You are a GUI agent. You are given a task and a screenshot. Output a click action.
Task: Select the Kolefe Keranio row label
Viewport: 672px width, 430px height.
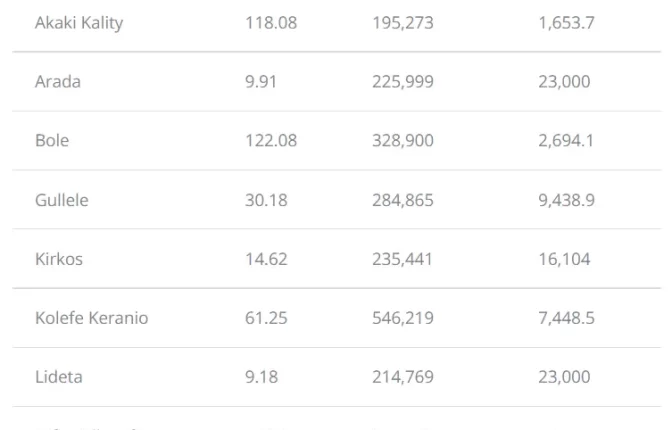[92, 318]
